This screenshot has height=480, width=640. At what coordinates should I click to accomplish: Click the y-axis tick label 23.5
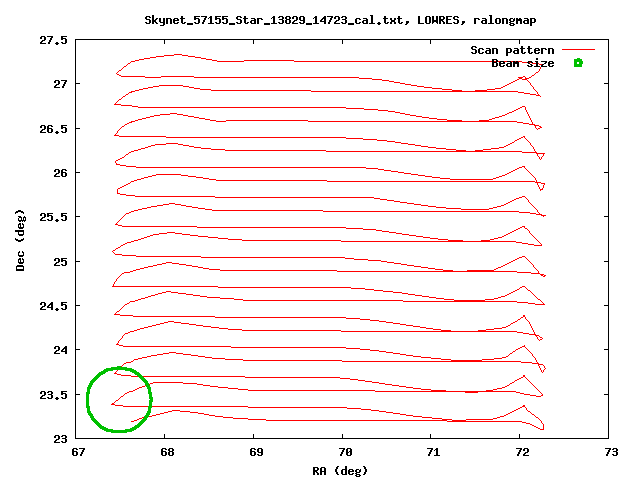[53, 395]
